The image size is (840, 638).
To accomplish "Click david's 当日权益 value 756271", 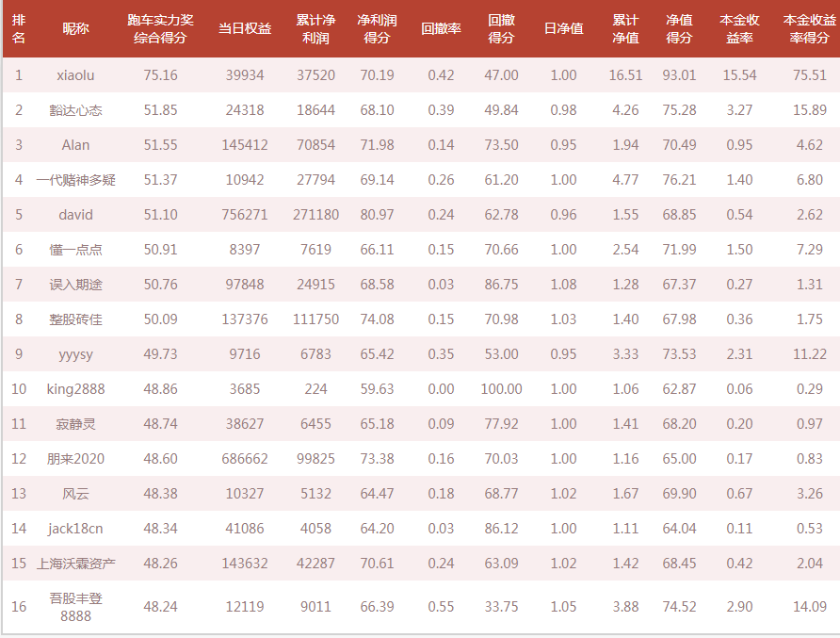I will click(x=244, y=215).
